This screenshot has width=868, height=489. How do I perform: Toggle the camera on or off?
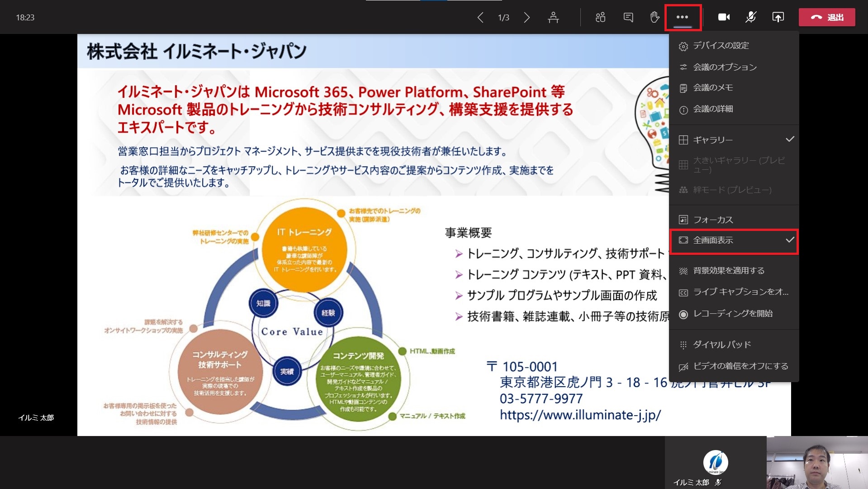tap(724, 18)
